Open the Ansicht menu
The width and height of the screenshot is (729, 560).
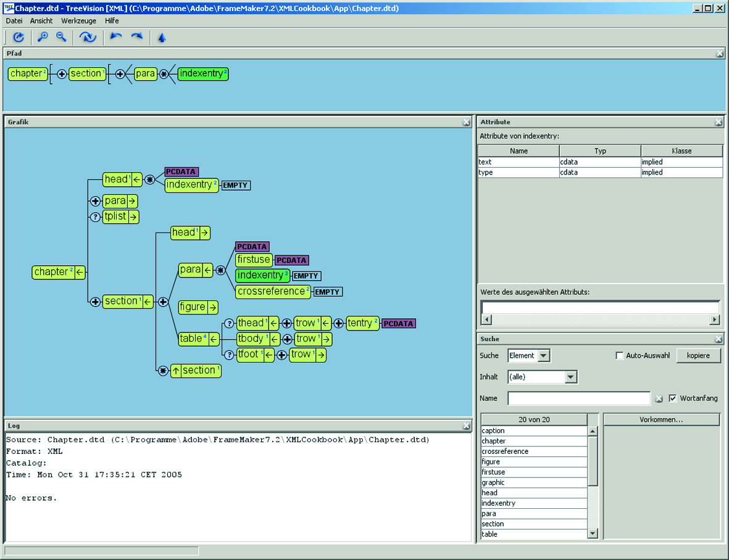pyautogui.click(x=41, y=20)
